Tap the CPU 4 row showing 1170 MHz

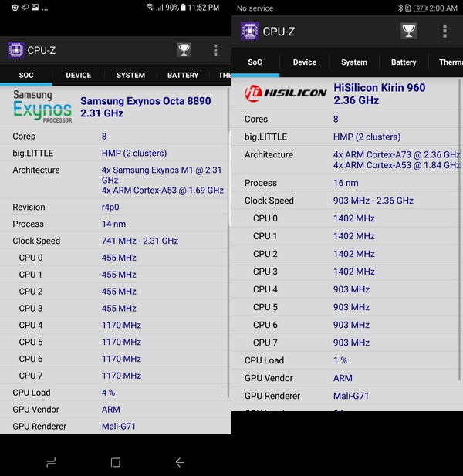114,325
